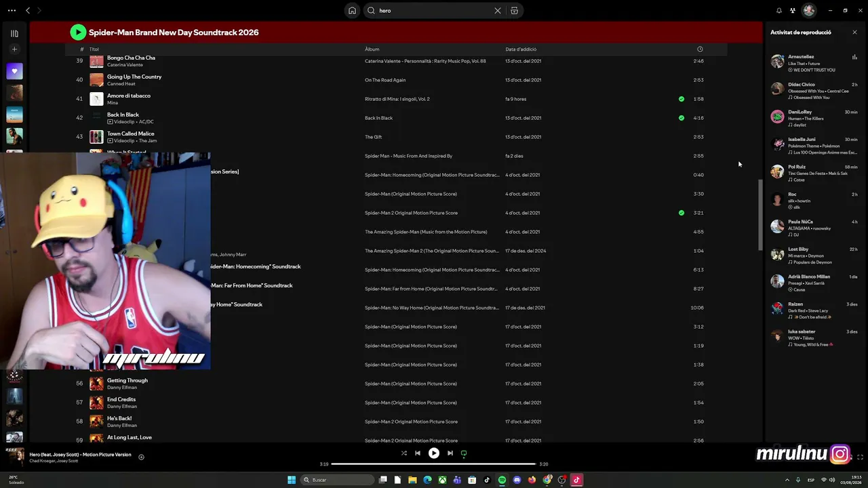
Task: Open Microsoft Store from taskbar
Action: click(x=472, y=480)
